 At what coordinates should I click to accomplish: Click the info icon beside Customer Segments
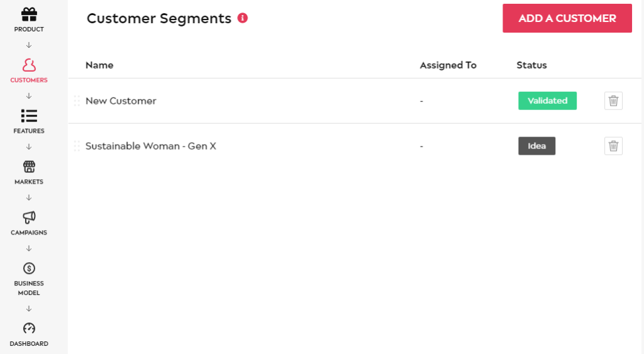243,18
